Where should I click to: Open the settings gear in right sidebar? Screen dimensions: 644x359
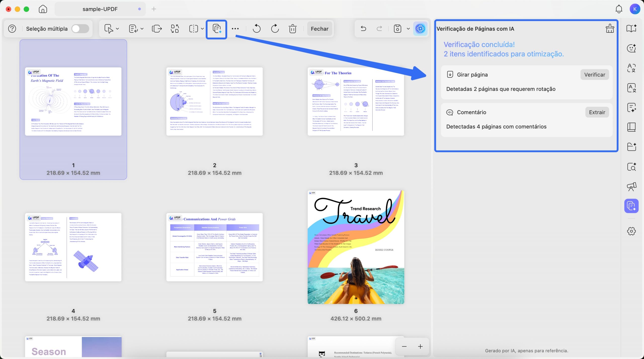[631, 231]
